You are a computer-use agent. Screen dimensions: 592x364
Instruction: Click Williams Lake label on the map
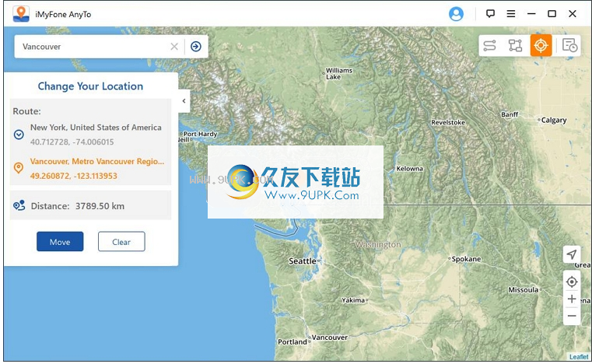(x=339, y=74)
